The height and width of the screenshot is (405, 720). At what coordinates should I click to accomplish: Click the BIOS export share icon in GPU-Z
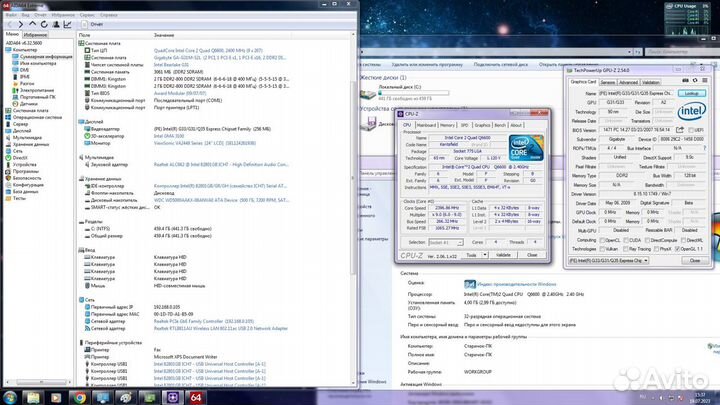tap(680, 130)
